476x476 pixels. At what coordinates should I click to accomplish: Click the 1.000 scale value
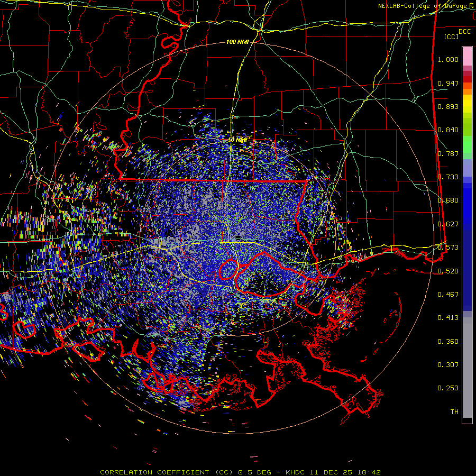[448, 59]
